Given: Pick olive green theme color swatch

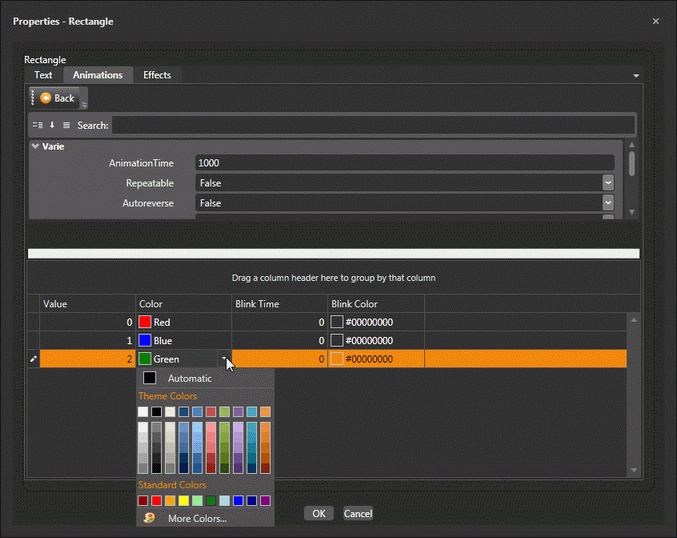Looking at the screenshot, I should pos(225,411).
